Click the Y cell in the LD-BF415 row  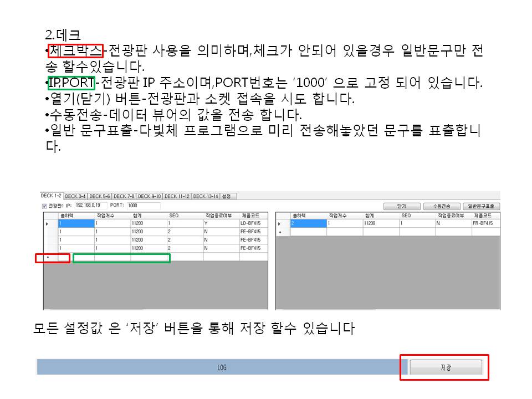point(221,223)
